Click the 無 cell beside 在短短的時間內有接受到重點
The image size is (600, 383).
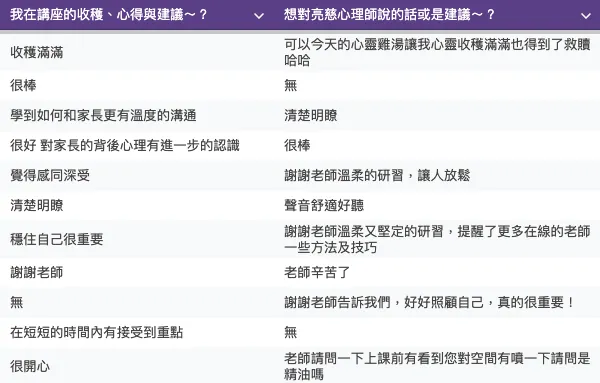point(437,332)
